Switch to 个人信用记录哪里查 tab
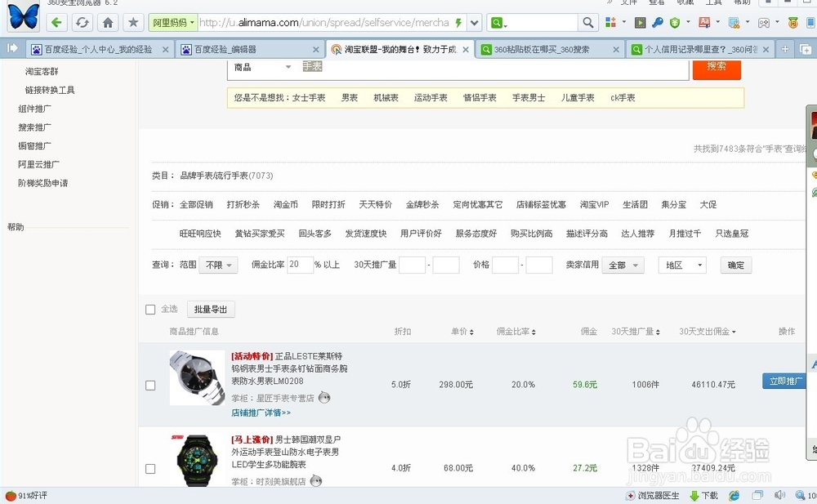817x504 pixels. pos(701,50)
